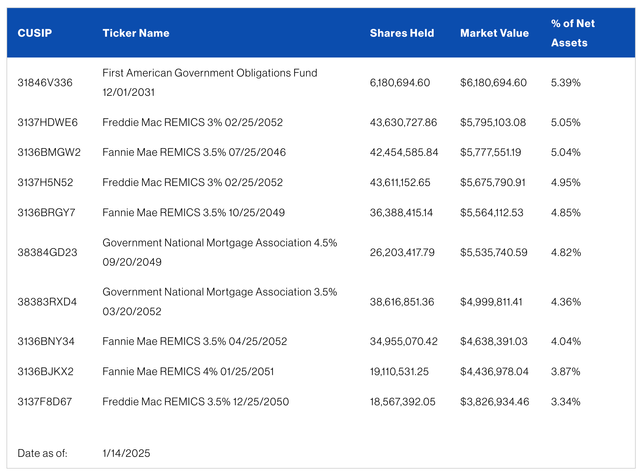Select the 5.04% net assets cell
640x473 pixels.
pyautogui.click(x=566, y=152)
